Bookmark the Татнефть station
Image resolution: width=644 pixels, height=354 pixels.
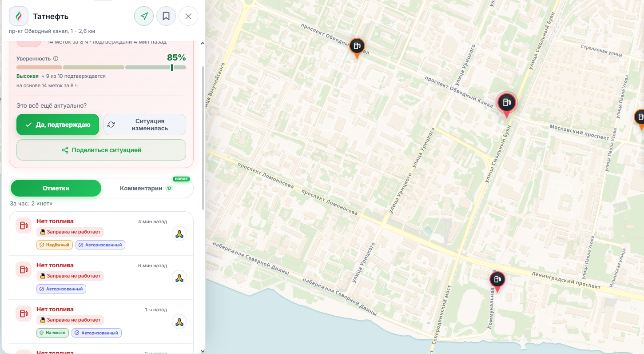tap(166, 16)
